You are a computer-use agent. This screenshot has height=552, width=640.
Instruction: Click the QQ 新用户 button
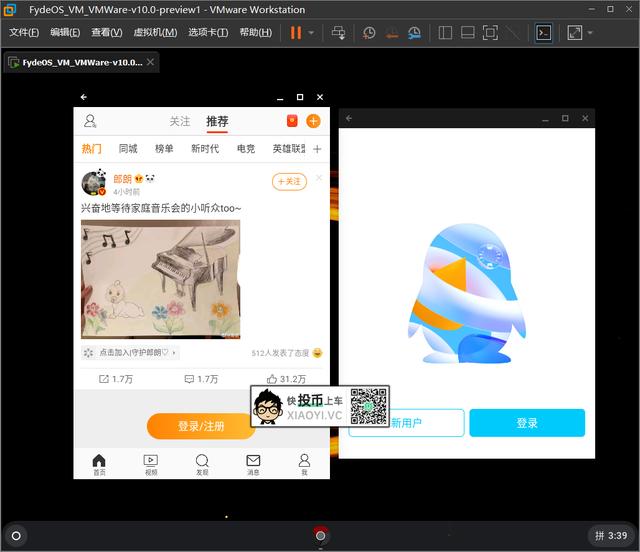click(407, 423)
